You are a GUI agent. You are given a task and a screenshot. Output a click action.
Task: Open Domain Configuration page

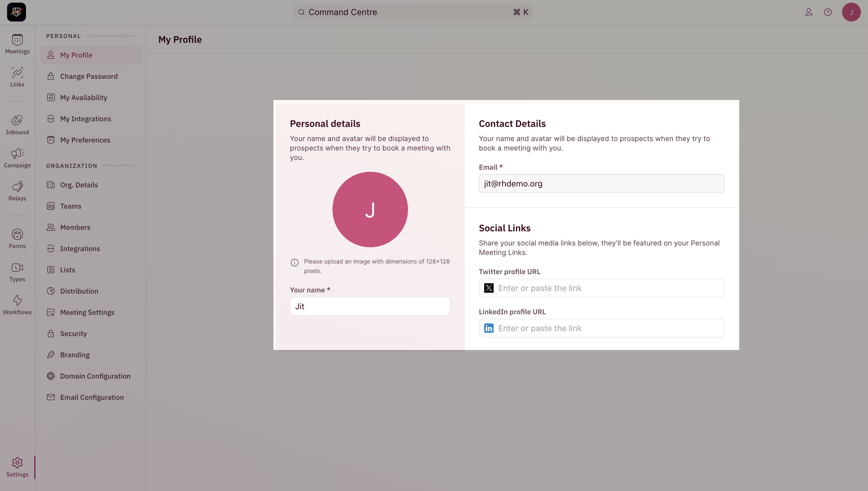[91, 376]
